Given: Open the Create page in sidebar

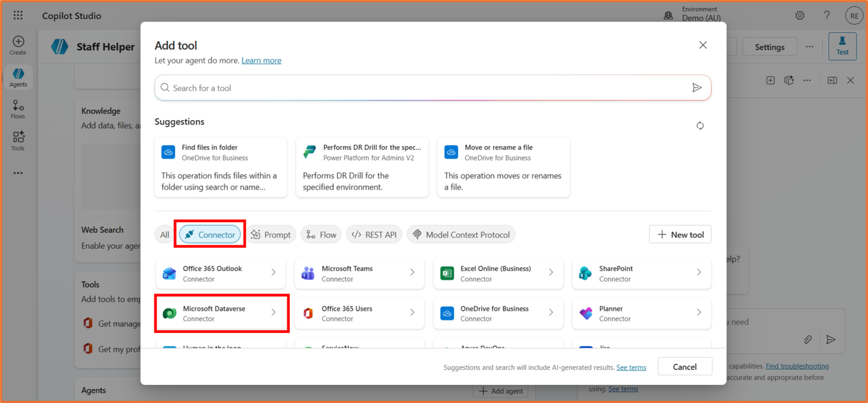Looking at the screenshot, I should (x=18, y=45).
